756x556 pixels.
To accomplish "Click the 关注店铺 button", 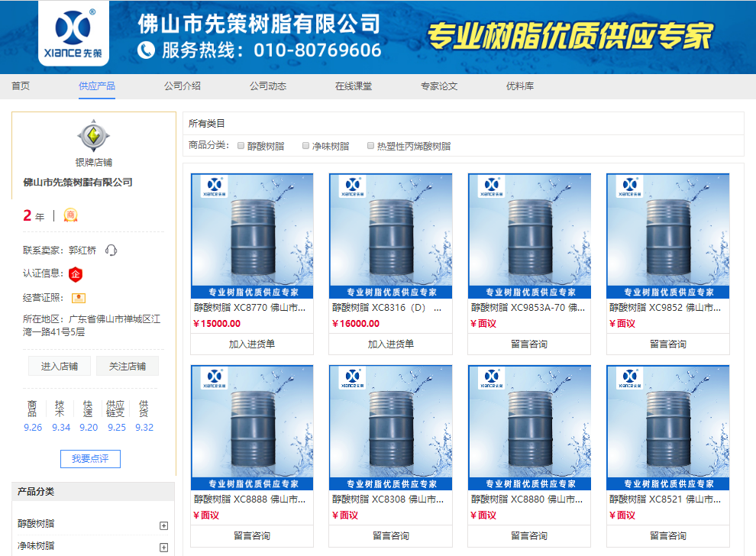I will click(x=128, y=366).
